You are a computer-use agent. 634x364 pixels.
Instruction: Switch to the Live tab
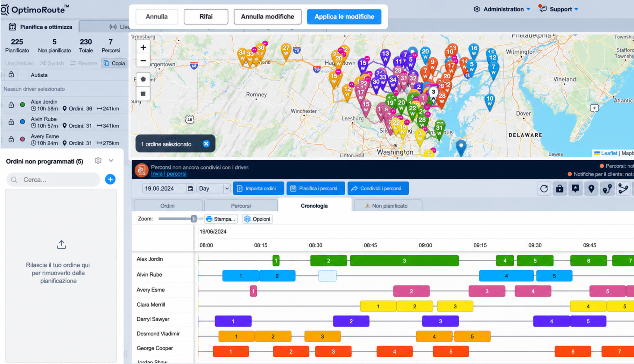tap(119, 27)
